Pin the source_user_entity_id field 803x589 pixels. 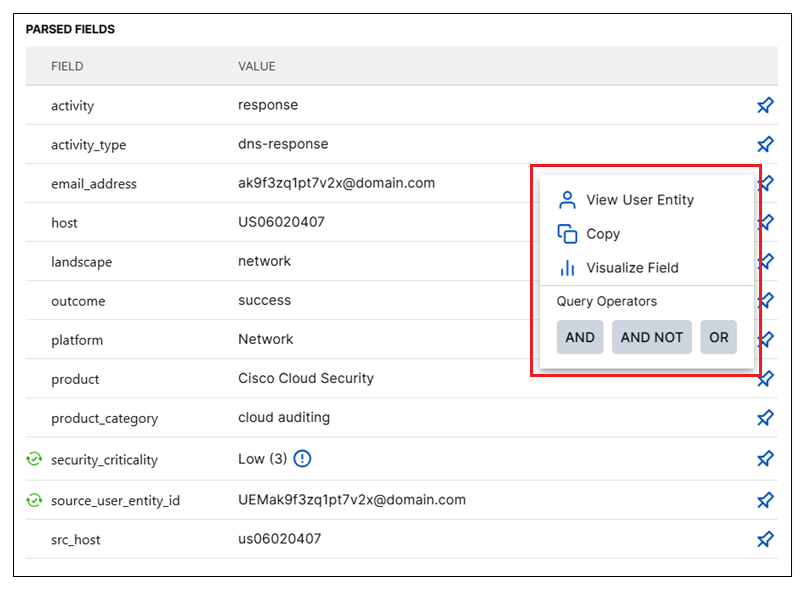tap(765, 499)
